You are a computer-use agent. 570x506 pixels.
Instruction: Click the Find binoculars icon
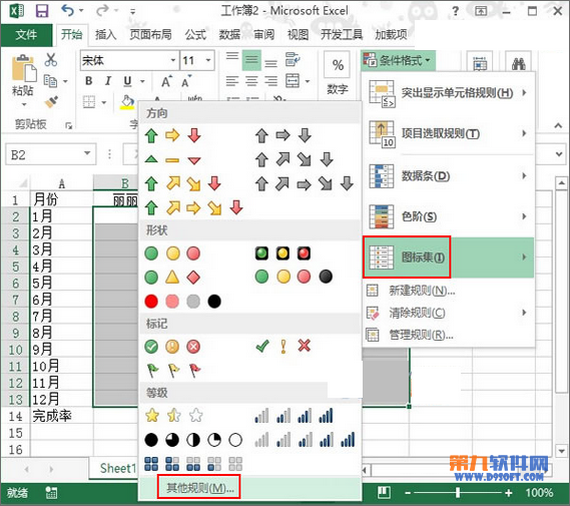click(x=518, y=64)
